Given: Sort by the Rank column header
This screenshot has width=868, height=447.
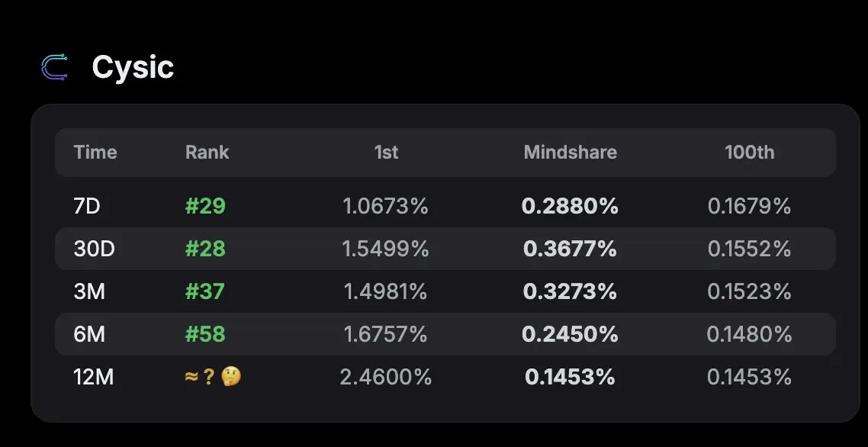Looking at the screenshot, I should [x=207, y=153].
